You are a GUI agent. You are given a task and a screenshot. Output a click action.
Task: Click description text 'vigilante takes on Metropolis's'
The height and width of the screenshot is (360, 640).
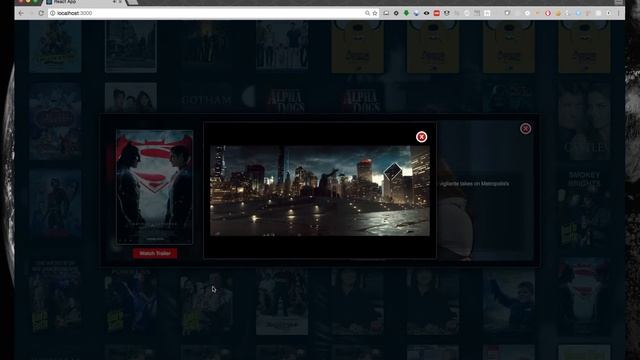(x=473, y=184)
